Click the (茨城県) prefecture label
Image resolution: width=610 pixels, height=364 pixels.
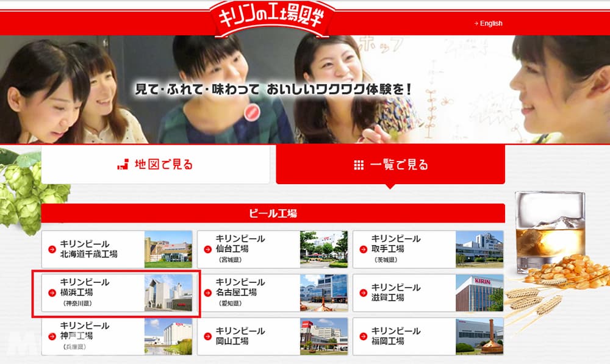[x=386, y=260]
